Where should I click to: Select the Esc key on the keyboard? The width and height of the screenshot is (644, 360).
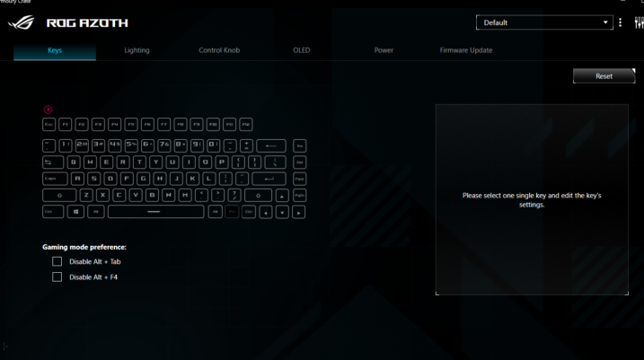click(x=49, y=125)
